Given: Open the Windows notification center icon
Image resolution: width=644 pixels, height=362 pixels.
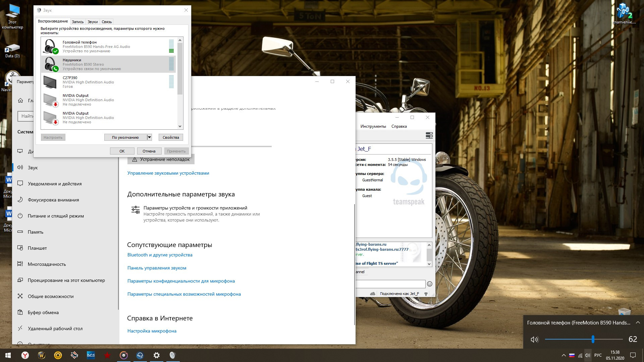Looking at the screenshot, I should [633, 355].
